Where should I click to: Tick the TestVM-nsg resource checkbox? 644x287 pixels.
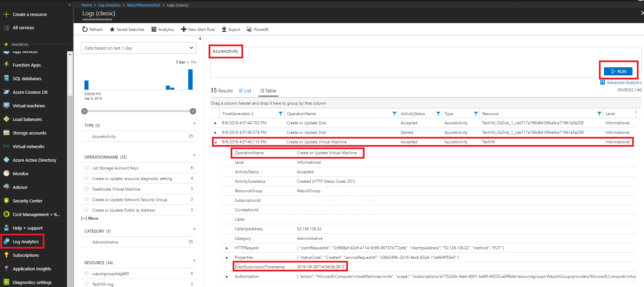(86, 284)
